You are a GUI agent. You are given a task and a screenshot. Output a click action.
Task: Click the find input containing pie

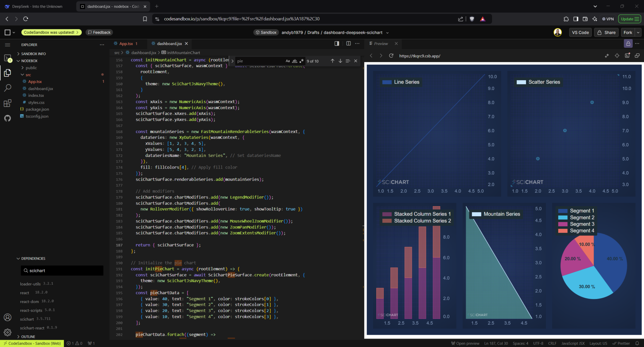coord(259,61)
